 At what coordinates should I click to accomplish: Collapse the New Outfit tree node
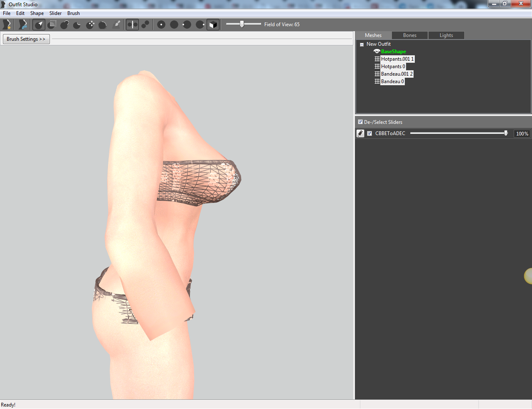(362, 44)
